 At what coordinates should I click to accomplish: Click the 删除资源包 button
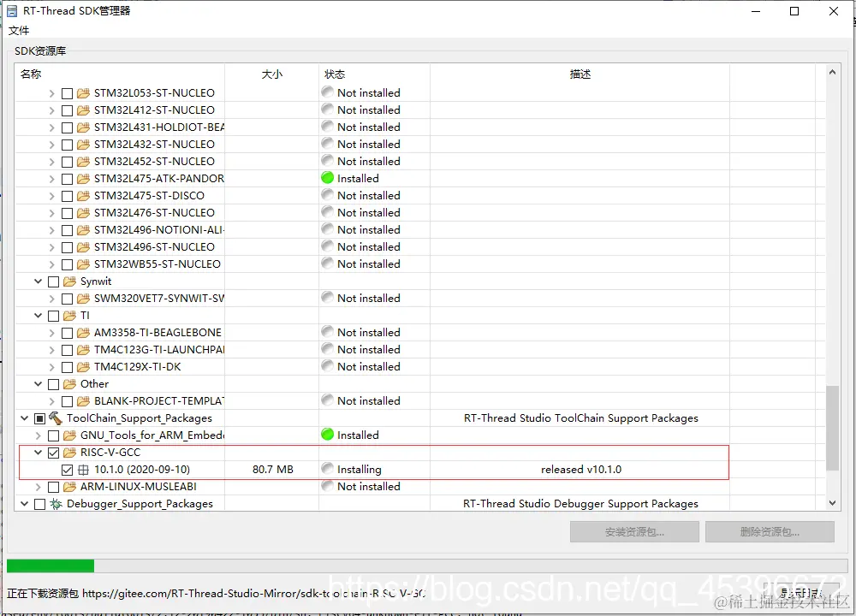(x=770, y=532)
